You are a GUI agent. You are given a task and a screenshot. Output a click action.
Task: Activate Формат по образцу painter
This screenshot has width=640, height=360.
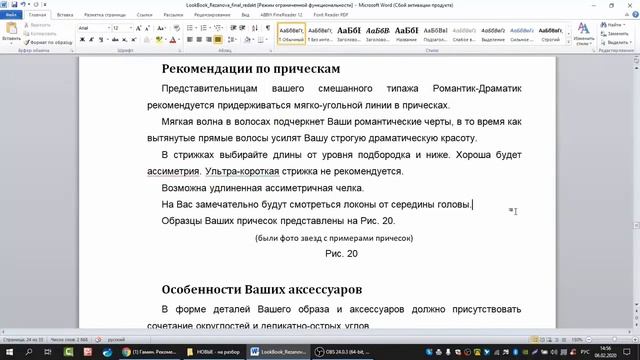pos(48,42)
